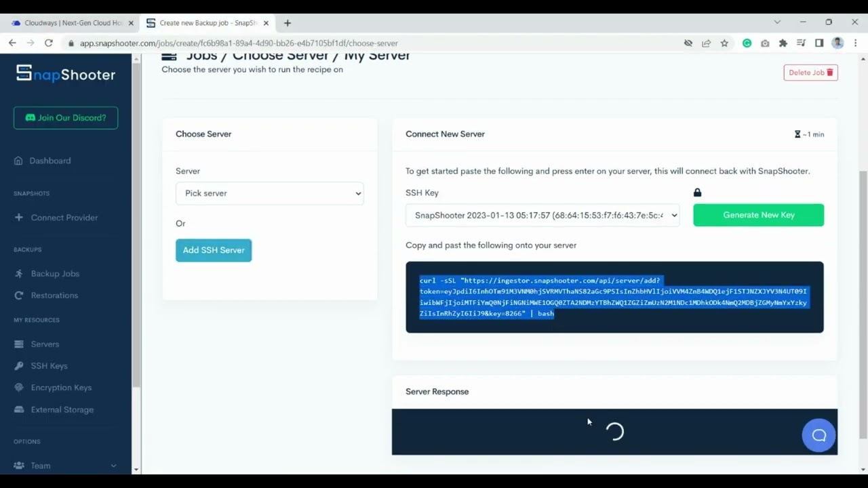Click the Delete Job button
868x488 pixels.
click(x=810, y=73)
